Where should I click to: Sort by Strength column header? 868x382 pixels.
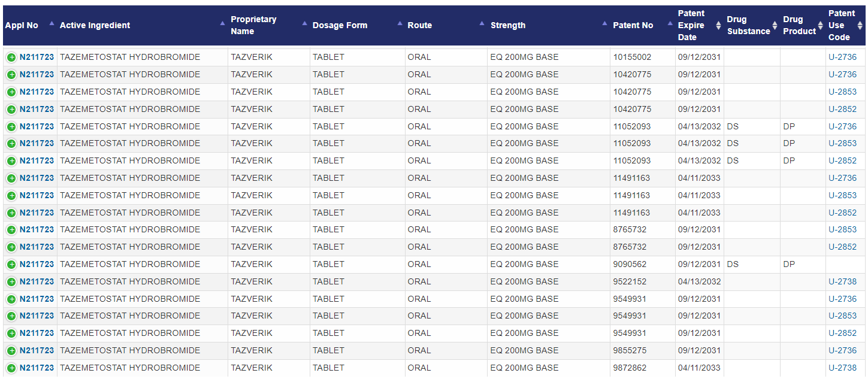(508, 25)
